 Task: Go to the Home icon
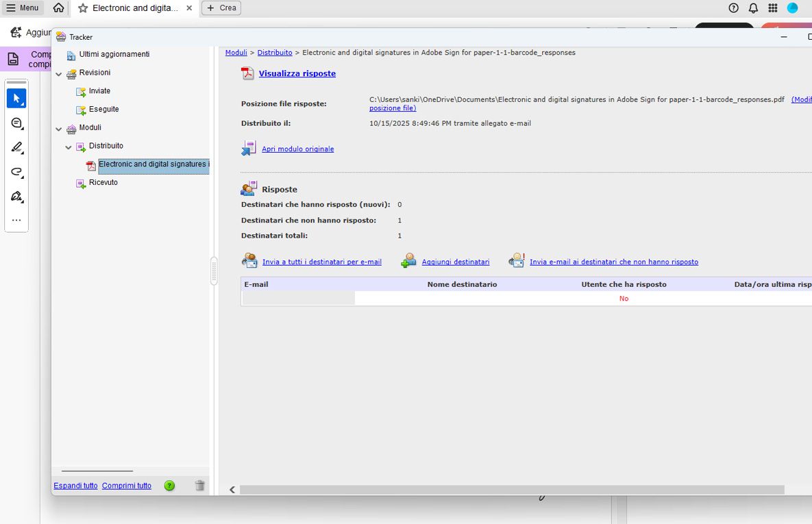point(58,8)
